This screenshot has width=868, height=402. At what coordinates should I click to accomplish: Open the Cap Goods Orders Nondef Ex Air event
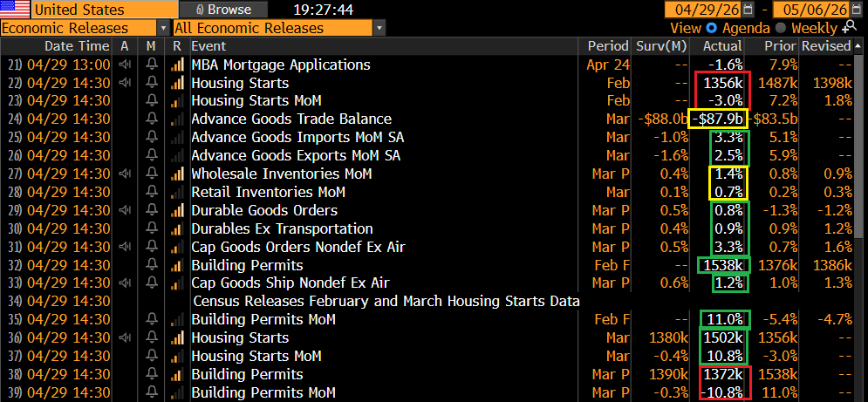click(x=298, y=247)
